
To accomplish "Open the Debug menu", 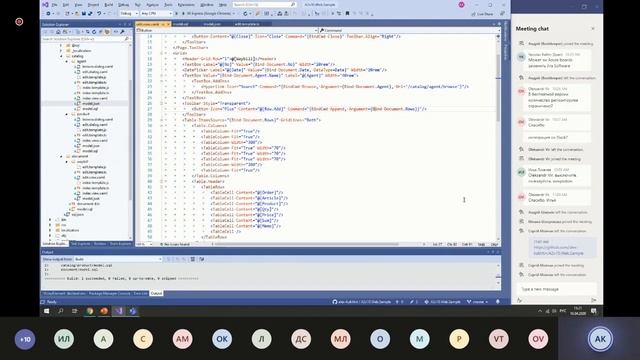I will point(123,4).
